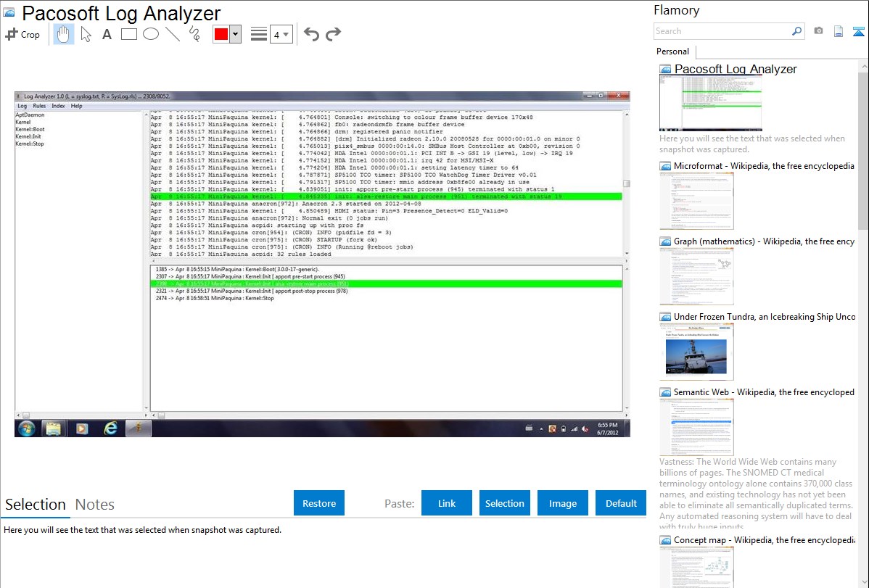Click the Log Analyzer taskbar icon

click(139, 428)
